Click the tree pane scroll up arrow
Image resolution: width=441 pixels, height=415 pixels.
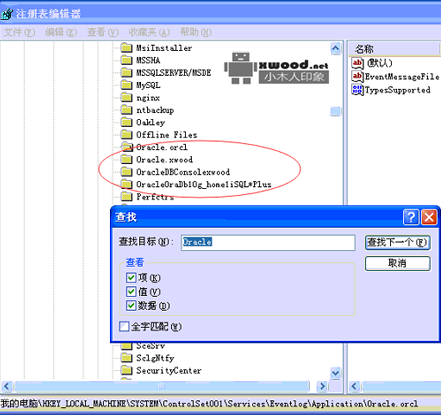(336, 49)
